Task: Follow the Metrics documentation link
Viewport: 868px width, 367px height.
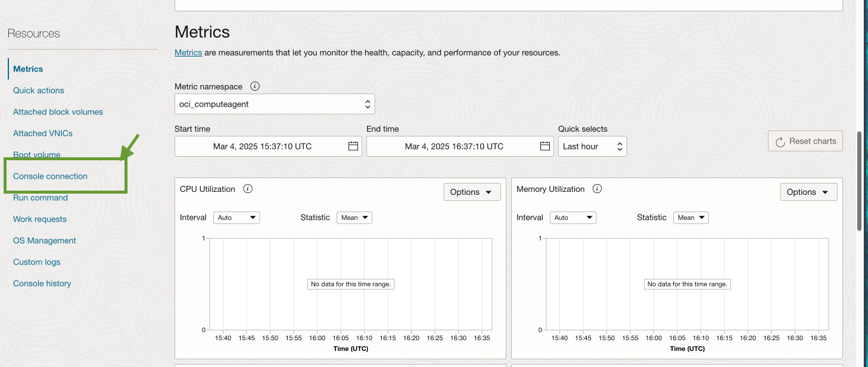Action: 188,52
